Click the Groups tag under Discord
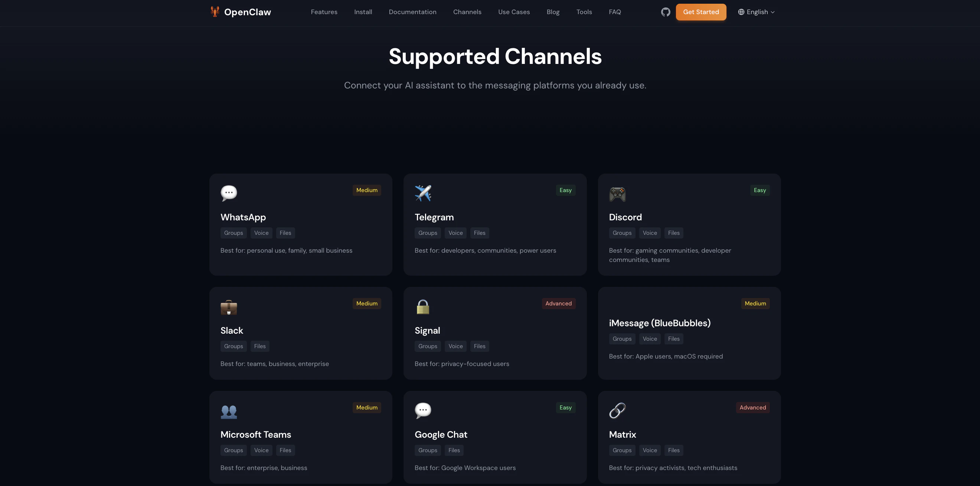Viewport: 980px width, 486px height. click(622, 233)
